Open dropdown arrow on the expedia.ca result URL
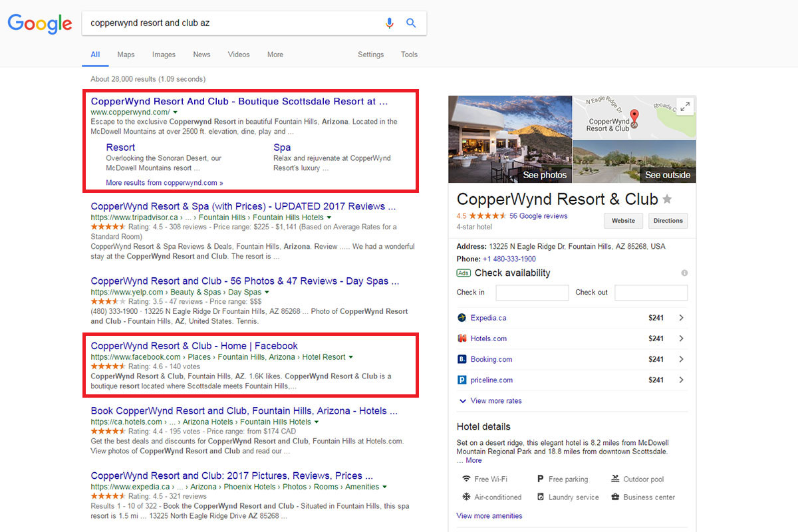 click(x=384, y=487)
